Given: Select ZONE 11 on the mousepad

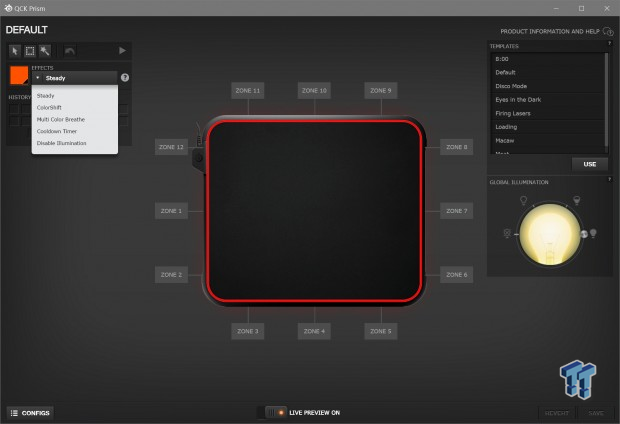Looking at the screenshot, I should click(248, 91).
